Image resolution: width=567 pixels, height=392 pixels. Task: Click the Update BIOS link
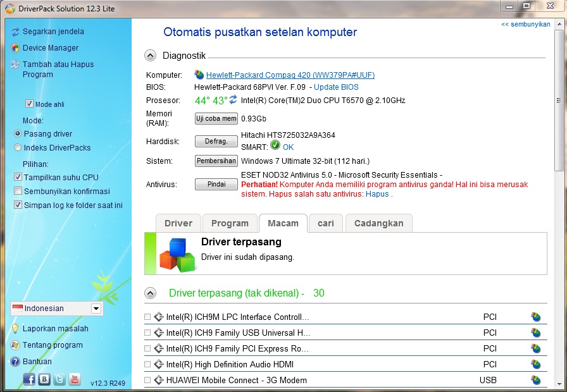click(x=336, y=87)
